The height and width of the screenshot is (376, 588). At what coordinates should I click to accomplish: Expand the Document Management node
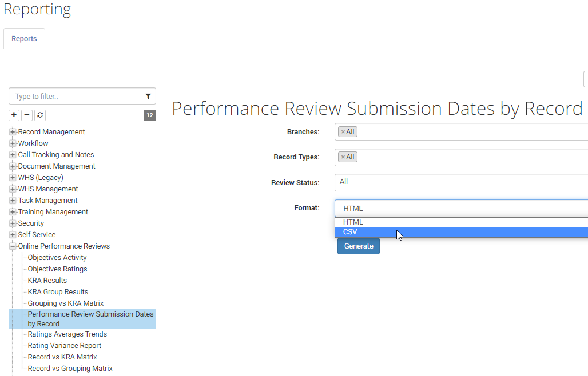coord(13,166)
